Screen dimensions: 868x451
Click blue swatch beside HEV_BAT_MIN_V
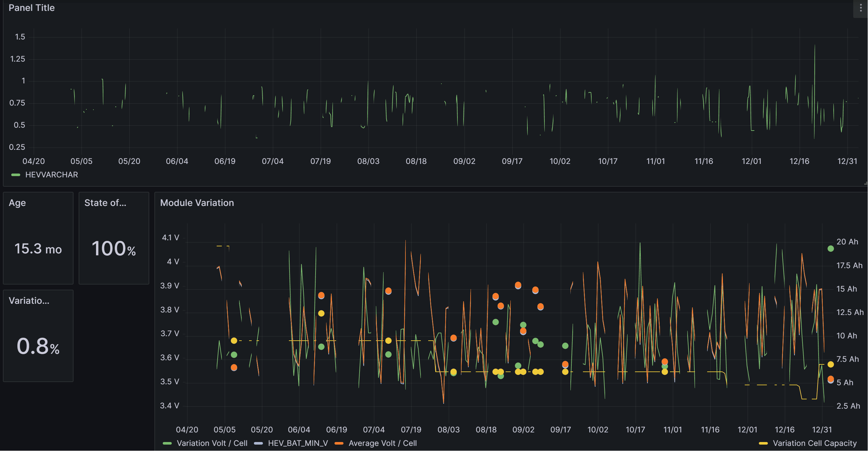pos(258,443)
